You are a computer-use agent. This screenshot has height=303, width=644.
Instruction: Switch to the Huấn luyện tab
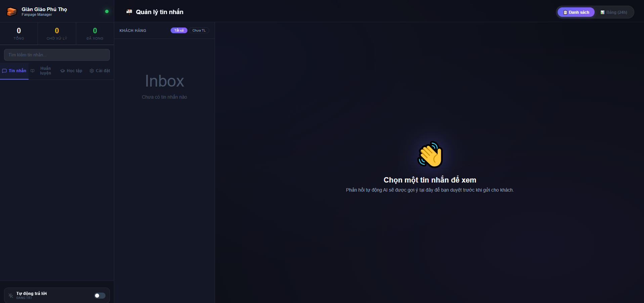(45, 71)
